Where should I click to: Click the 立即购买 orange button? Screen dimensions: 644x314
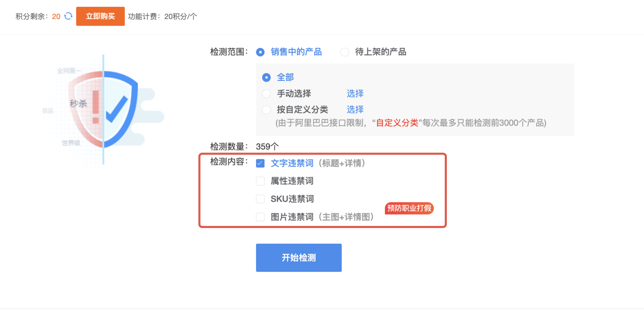(x=100, y=16)
